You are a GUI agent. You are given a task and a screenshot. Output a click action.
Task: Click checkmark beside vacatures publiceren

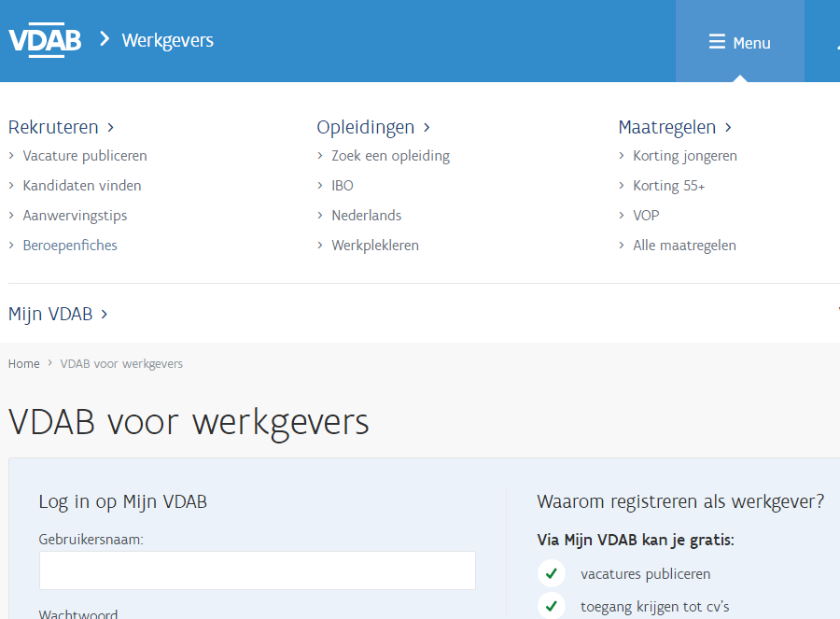(x=552, y=573)
